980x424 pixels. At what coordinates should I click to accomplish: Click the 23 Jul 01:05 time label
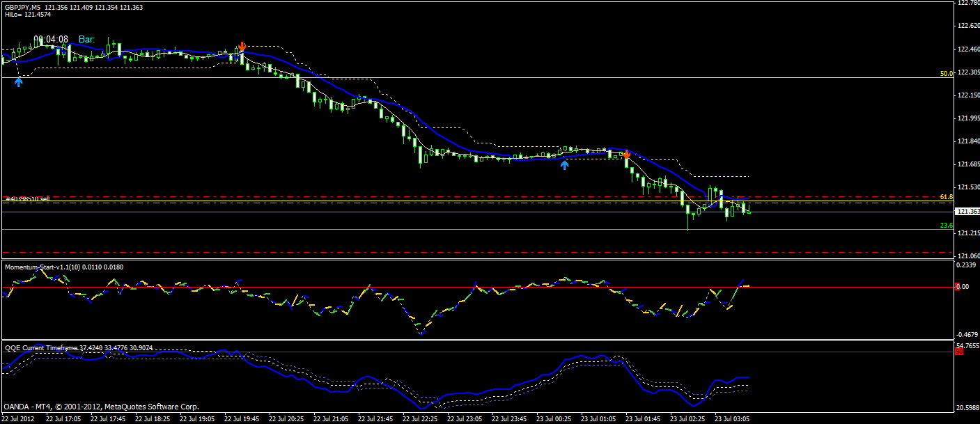[598, 419]
